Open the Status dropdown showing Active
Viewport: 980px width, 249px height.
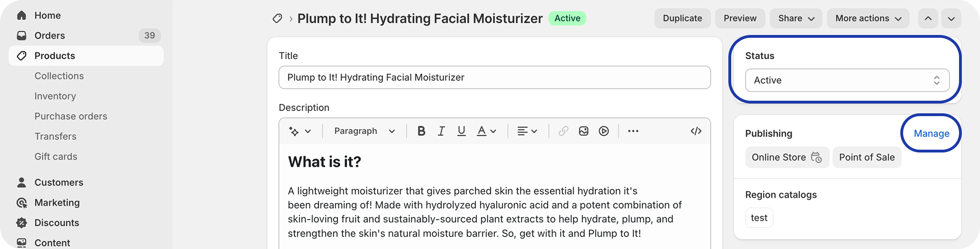coord(847,80)
